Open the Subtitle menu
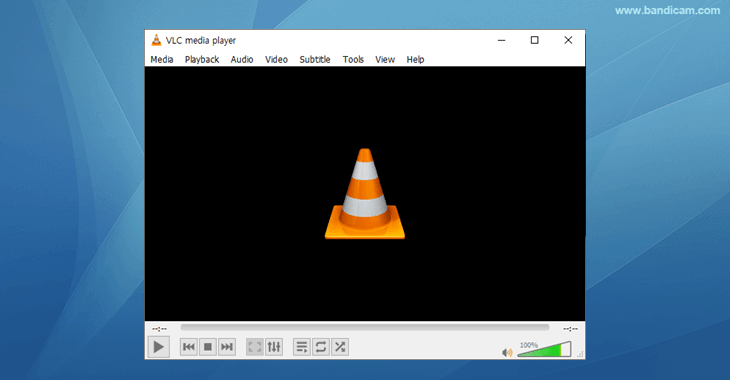Viewport: 730px width, 380px height. (x=315, y=60)
